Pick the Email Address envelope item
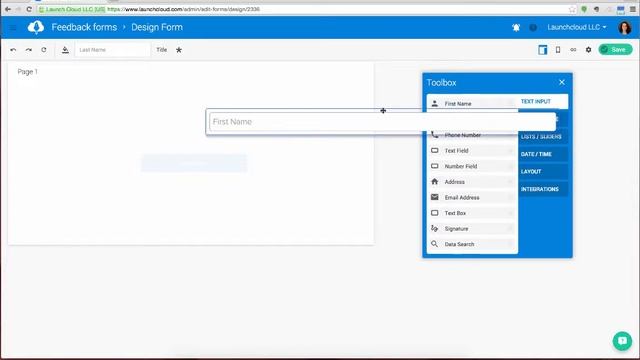This screenshot has height=360, width=640. pyautogui.click(x=435, y=197)
